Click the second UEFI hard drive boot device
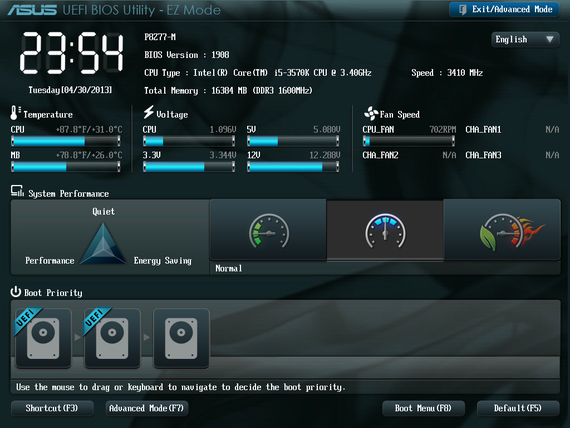The height and width of the screenshot is (428, 570). [112, 338]
